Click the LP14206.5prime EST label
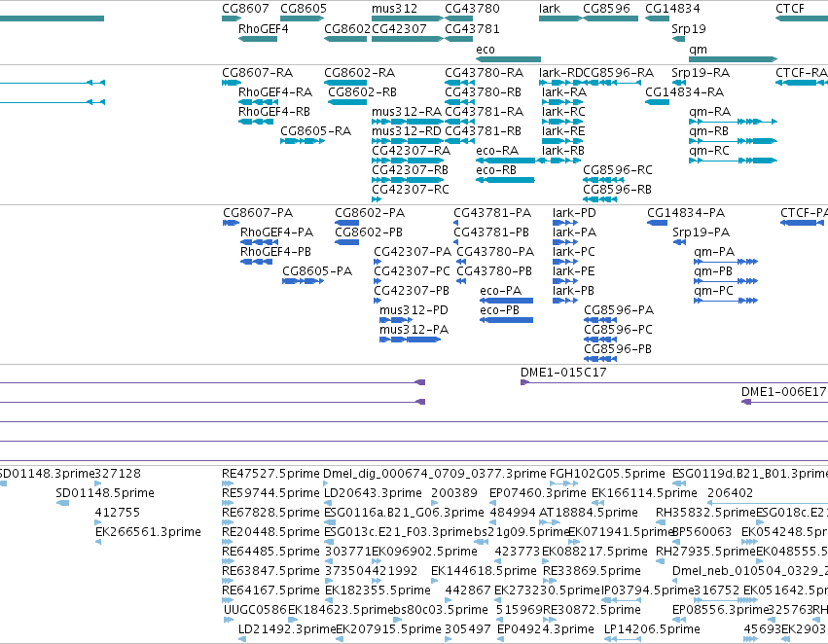Screen dimensions: 828x644 pyautogui.click(x=652, y=629)
